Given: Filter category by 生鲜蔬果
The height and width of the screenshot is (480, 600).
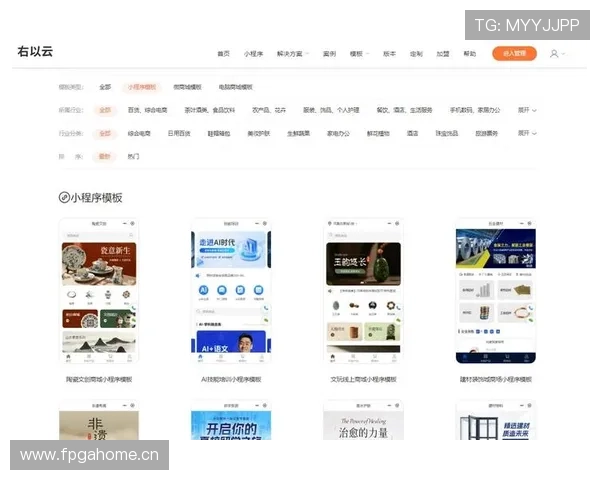Looking at the screenshot, I should 298,133.
